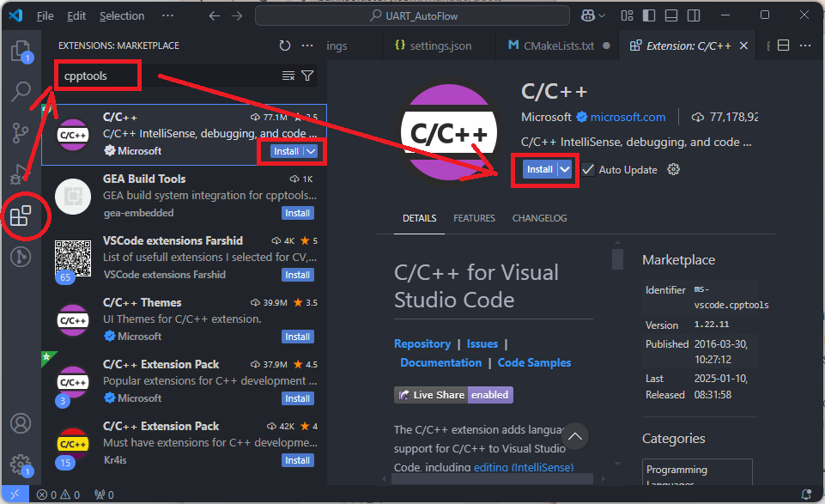The image size is (825, 504).
Task: Toggle the secondary side bar
Action: [x=694, y=15]
